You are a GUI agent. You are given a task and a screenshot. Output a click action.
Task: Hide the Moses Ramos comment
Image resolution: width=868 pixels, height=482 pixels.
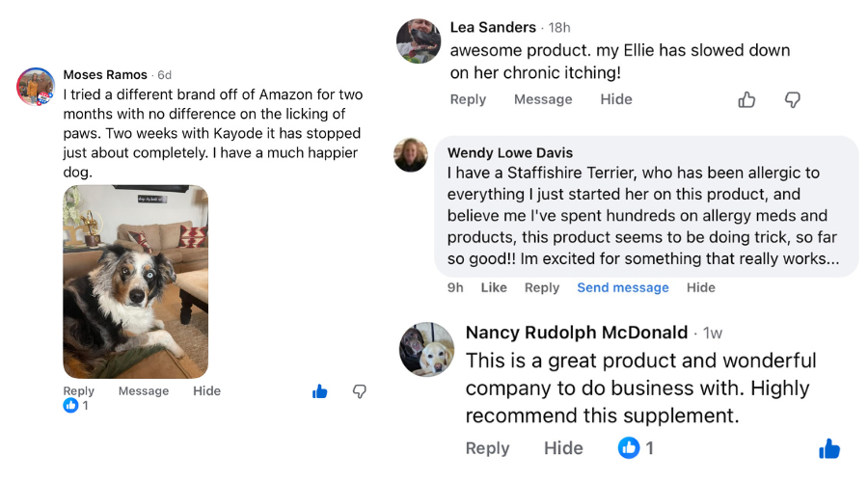206,391
